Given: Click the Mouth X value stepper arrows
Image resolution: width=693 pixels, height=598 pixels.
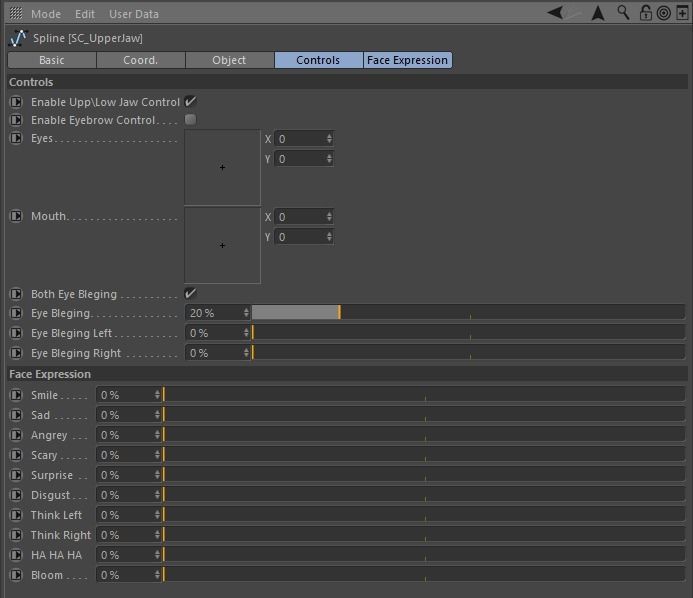Looking at the screenshot, I should [x=329, y=217].
